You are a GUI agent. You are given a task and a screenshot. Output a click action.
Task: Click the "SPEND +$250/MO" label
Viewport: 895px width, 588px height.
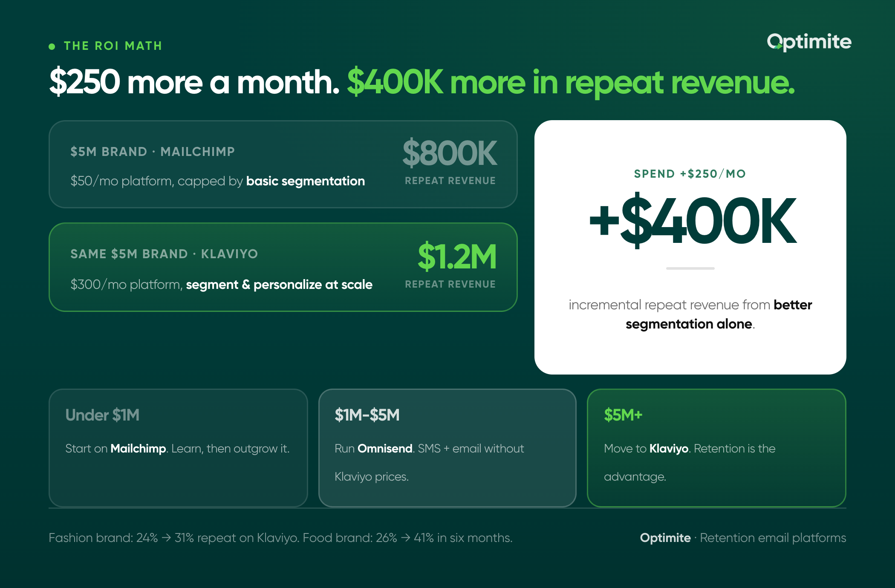(x=690, y=174)
